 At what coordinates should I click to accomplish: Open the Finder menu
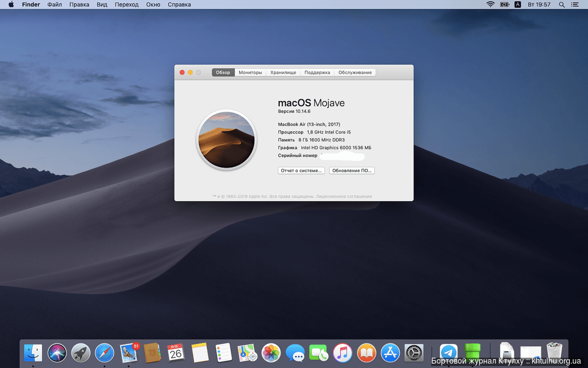(31, 4)
